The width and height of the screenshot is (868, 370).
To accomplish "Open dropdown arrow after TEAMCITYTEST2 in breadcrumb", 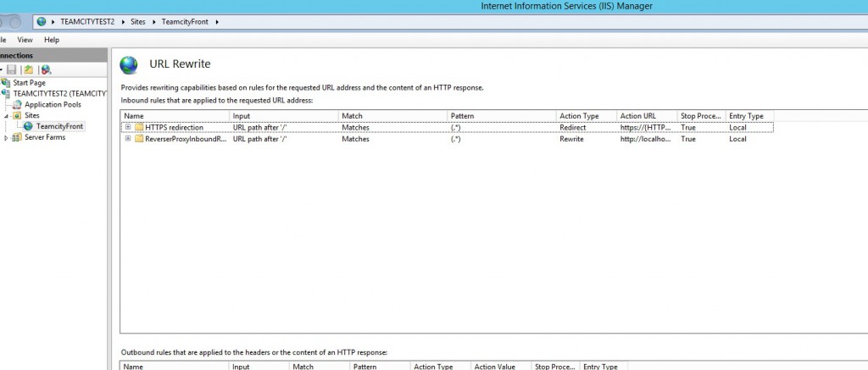I will 124,22.
